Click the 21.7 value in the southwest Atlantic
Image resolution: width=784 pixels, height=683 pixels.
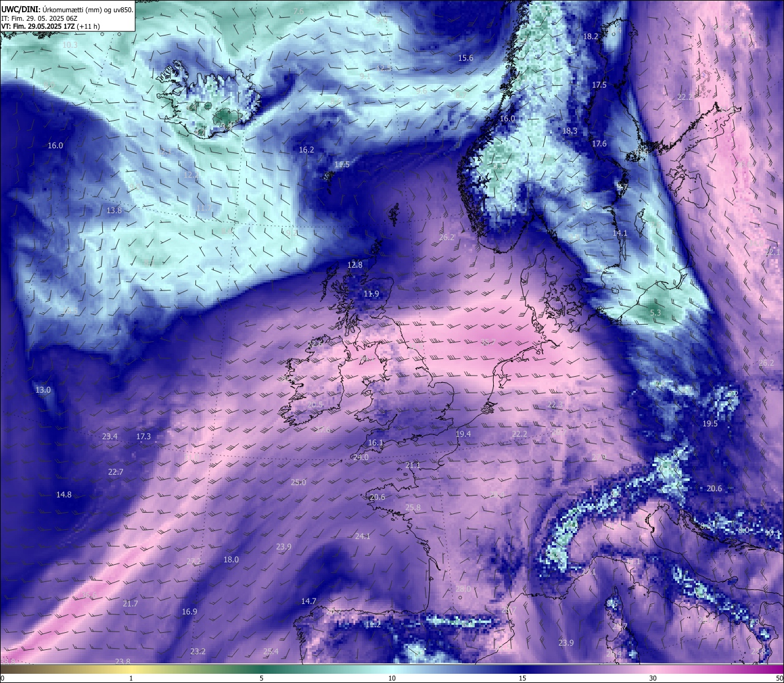pyautogui.click(x=130, y=603)
